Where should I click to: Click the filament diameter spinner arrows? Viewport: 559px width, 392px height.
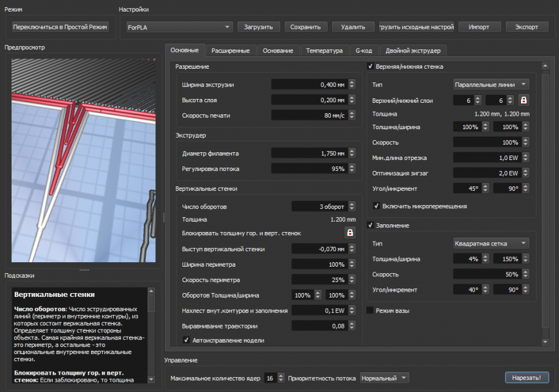352,154
